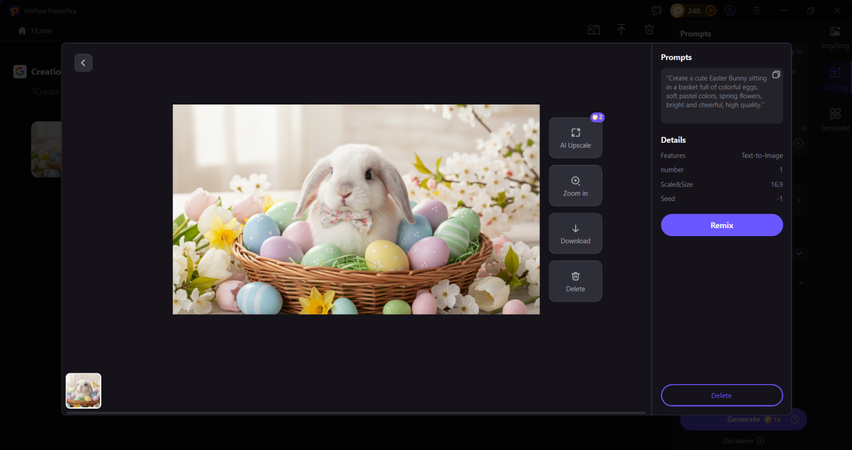The height and width of the screenshot is (450, 852).
Task: Go back using the arrow button
Action: point(83,63)
